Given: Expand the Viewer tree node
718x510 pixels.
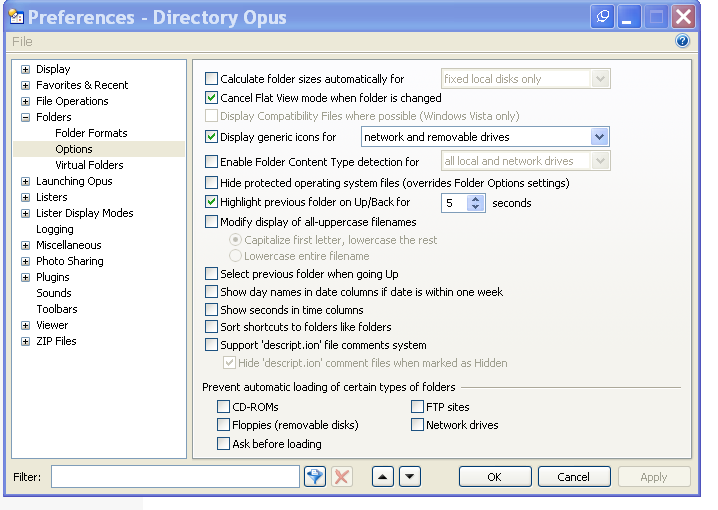Looking at the screenshot, I should coord(26,326).
